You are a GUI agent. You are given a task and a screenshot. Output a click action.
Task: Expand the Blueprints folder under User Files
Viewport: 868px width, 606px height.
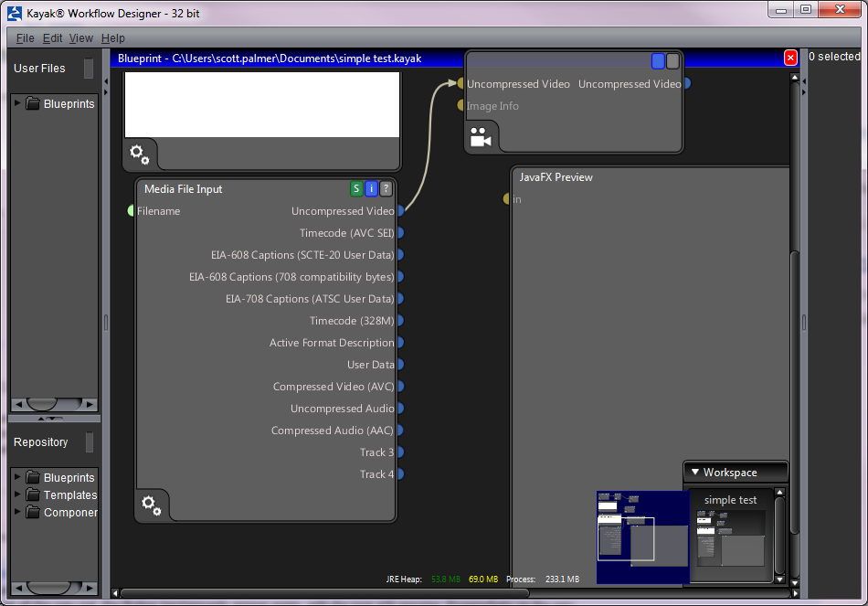17,103
